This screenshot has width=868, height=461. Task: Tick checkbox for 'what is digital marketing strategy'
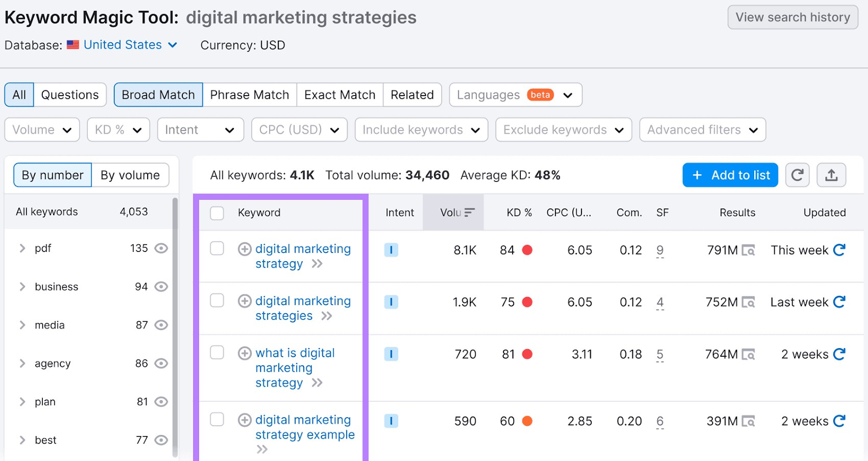point(217,353)
